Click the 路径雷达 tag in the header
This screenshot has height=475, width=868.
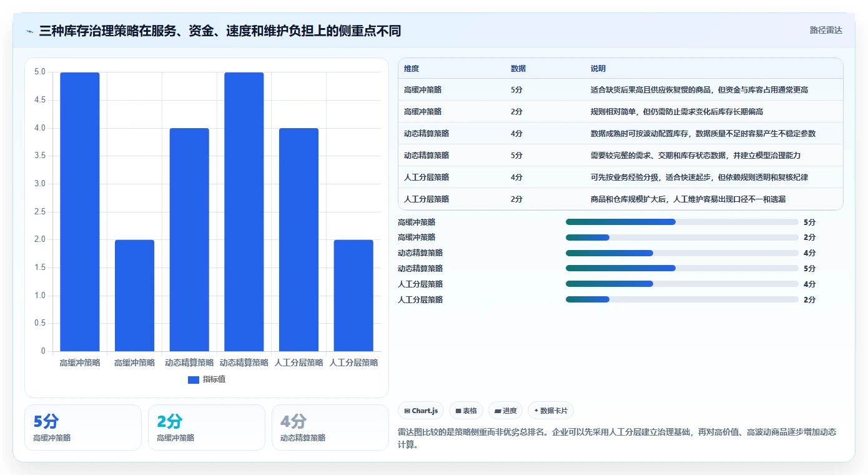click(x=826, y=30)
